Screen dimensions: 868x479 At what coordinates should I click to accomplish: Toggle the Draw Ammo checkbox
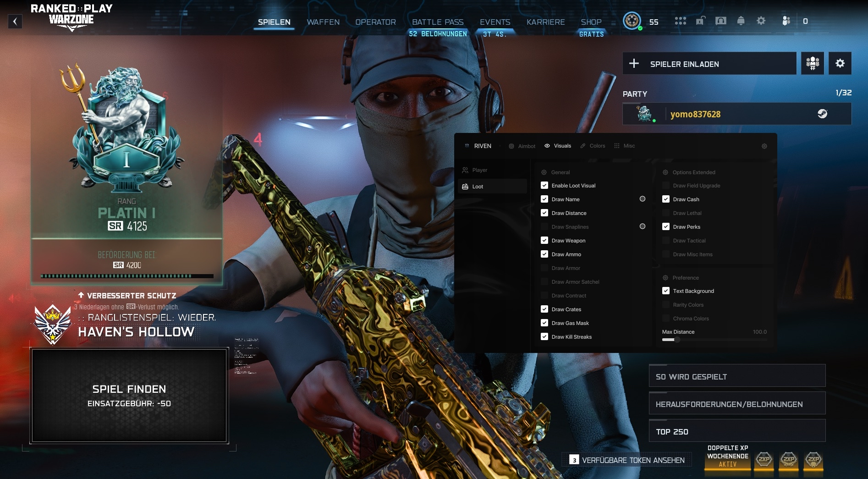[544, 254]
